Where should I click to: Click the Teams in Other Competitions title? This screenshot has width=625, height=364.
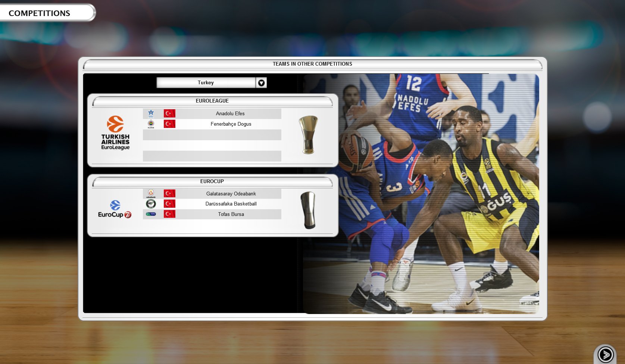point(312,64)
